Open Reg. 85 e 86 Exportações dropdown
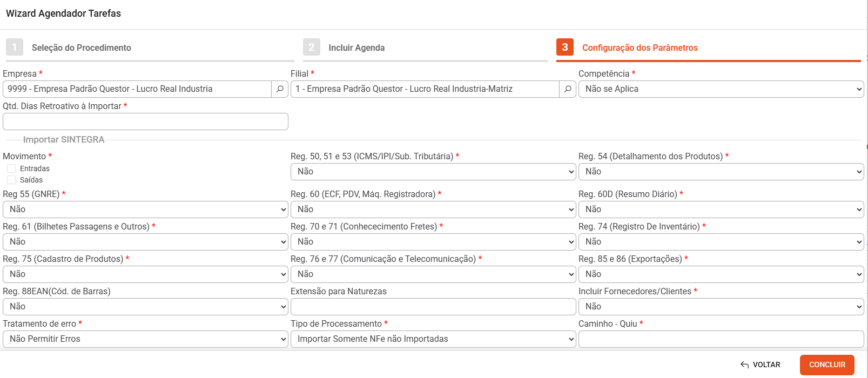This screenshot has height=378, width=868. click(x=721, y=274)
